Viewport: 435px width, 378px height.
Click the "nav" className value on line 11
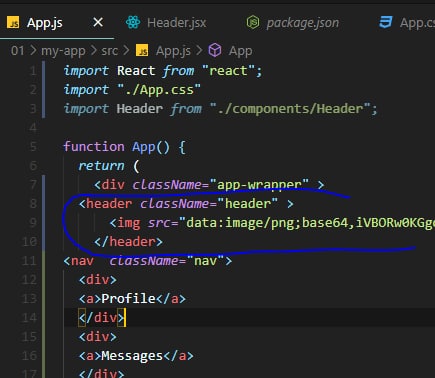[205, 261]
